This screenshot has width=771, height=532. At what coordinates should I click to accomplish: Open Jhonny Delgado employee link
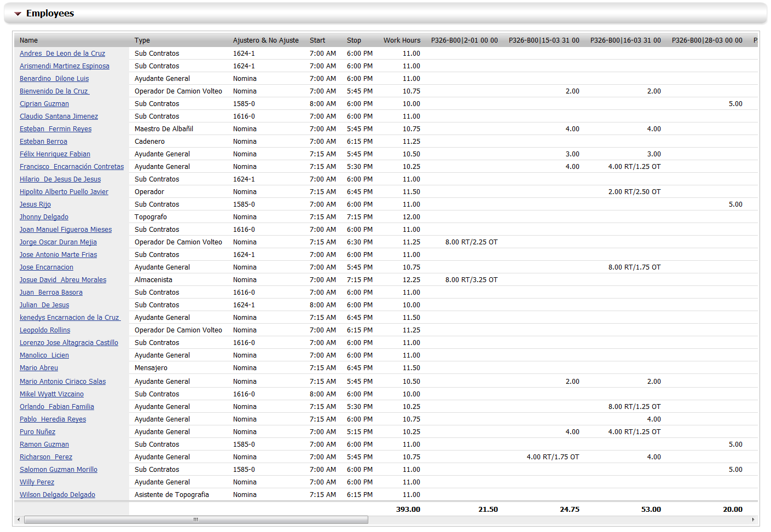point(44,217)
